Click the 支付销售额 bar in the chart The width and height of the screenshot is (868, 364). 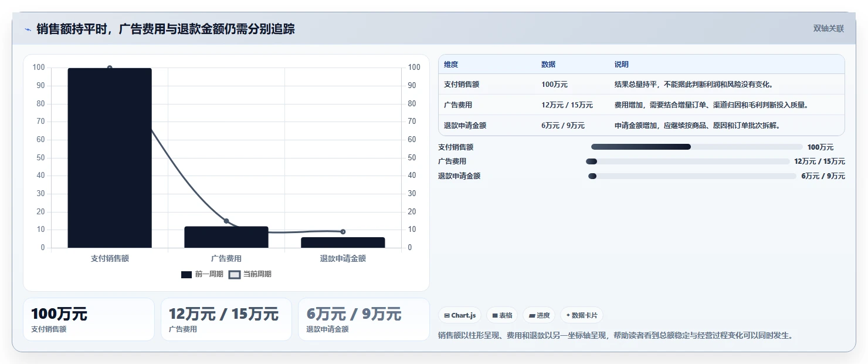tap(110, 158)
